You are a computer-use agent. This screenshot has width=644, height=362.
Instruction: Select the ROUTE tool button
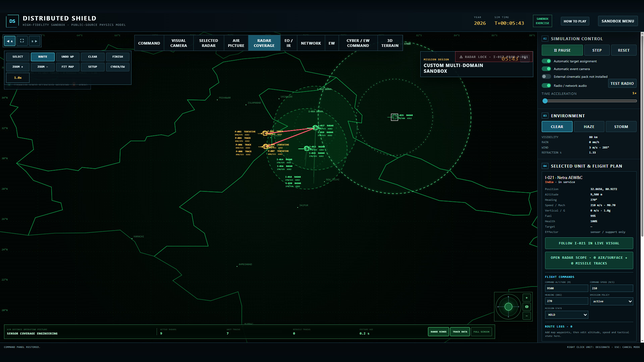pyautogui.click(x=43, y=57)
